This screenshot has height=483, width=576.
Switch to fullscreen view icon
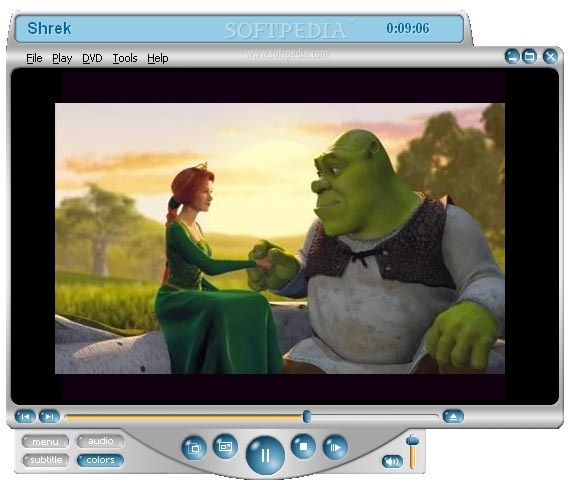point(225,446)
